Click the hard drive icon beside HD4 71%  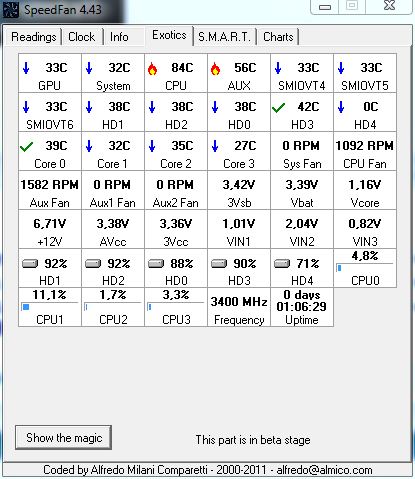point(282,264)
